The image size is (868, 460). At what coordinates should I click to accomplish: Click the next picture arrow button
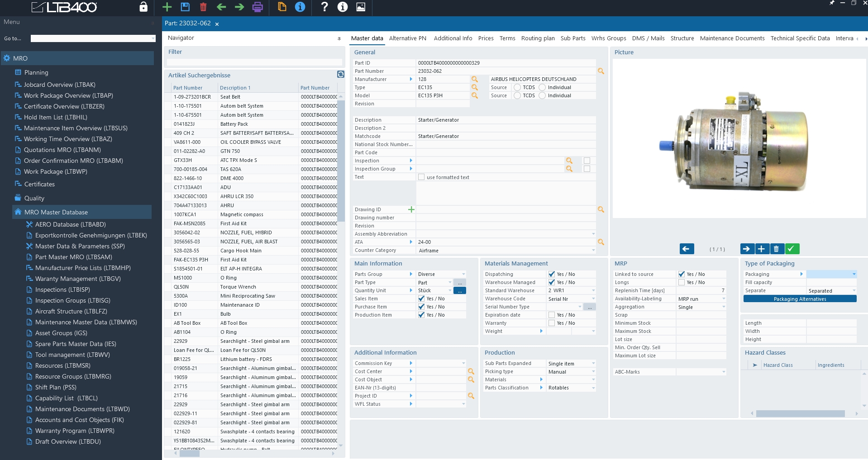[747, 249]
